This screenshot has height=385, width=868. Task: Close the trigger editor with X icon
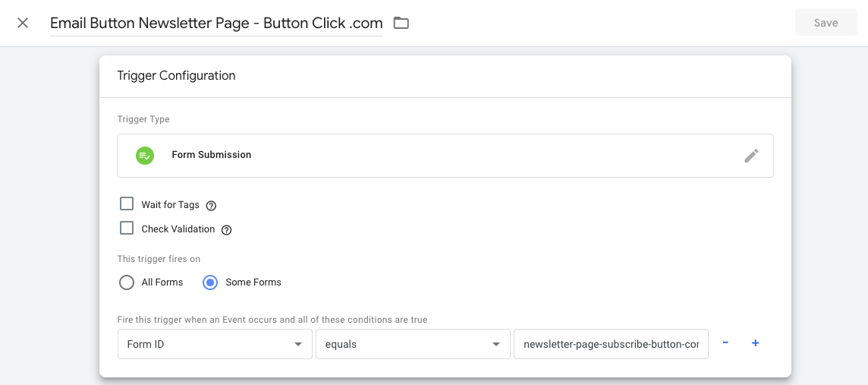click(x=23, y=24)
